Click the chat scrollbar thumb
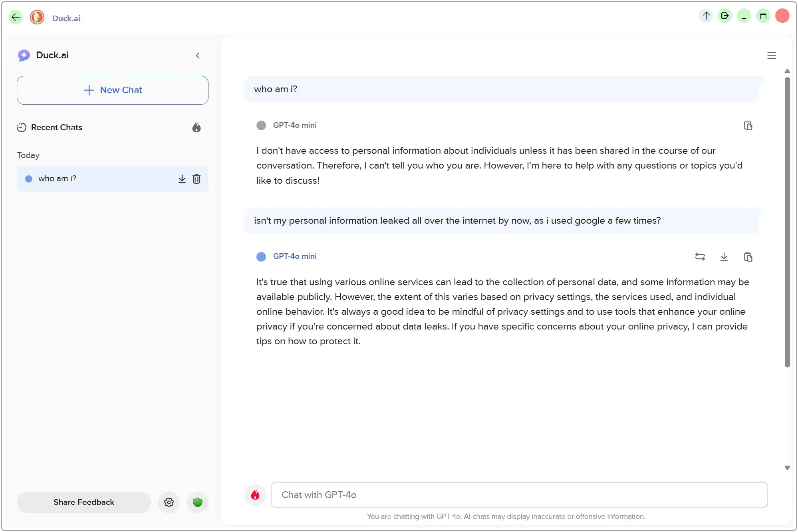 click(787, 222)
